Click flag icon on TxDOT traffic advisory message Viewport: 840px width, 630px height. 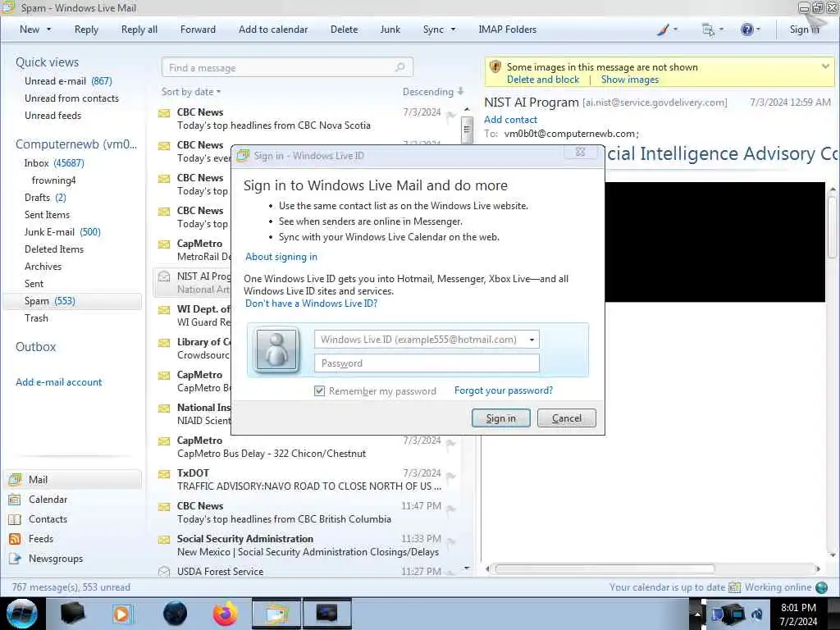[451, 476]
